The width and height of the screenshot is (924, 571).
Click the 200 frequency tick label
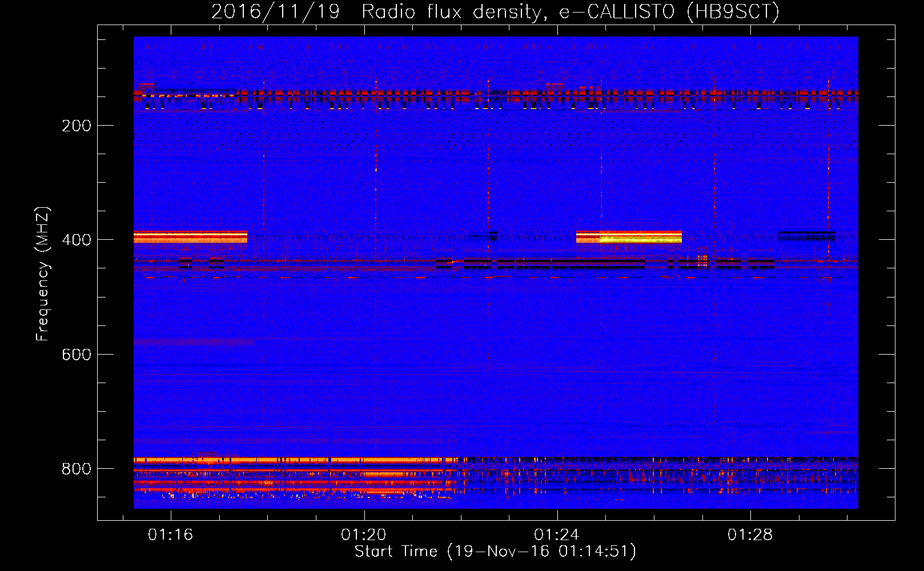[x=77, y=126]
